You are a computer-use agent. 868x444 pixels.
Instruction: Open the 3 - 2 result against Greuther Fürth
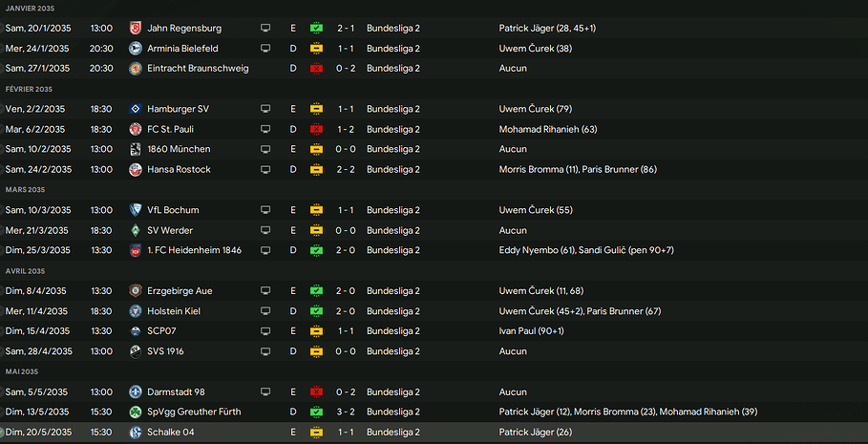pyautogui.click(x=346, y=412)
